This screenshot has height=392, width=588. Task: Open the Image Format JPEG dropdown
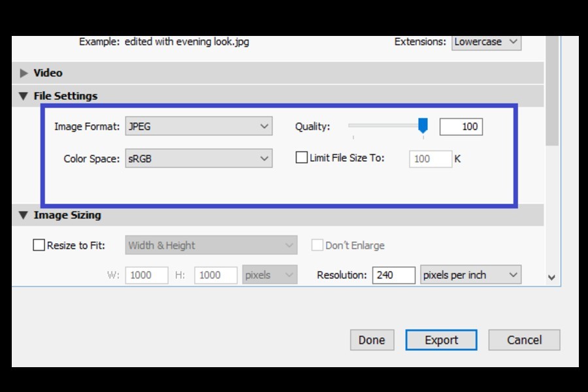(x=199, y=126)
